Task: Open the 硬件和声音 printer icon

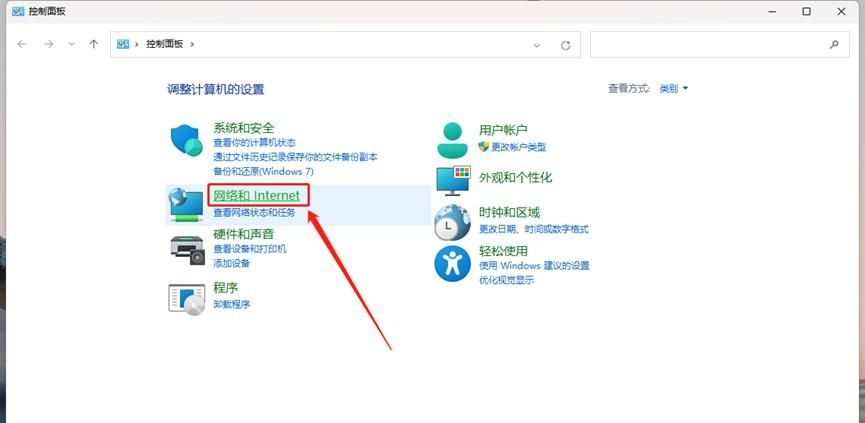Action: coord(188,250)
